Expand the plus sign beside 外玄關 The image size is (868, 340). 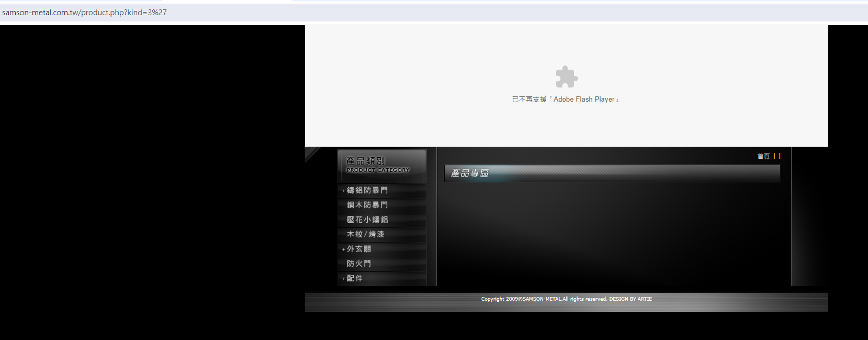tap(343, 249)
